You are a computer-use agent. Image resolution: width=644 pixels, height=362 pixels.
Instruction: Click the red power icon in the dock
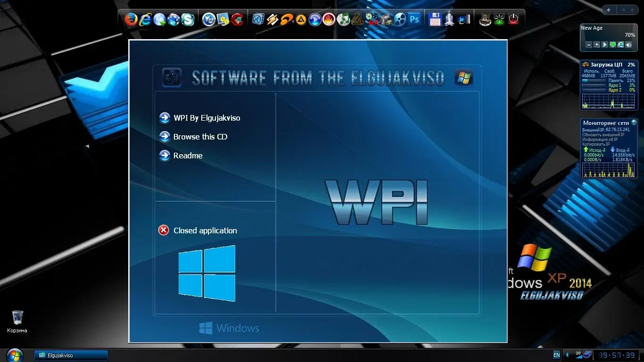click(x=513, y=19)
